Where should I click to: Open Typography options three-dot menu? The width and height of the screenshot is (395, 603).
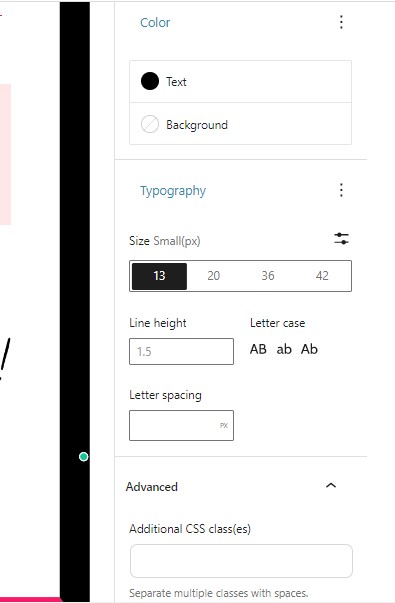click(341, 190)
